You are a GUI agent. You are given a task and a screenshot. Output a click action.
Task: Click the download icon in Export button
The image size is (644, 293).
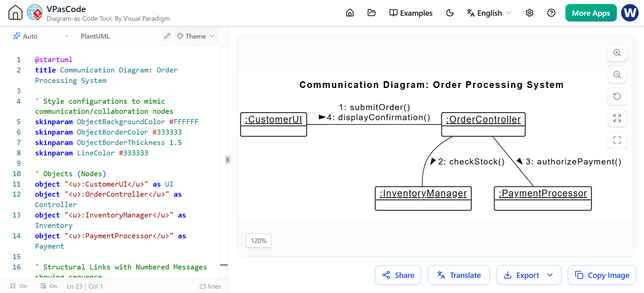tap(508, 275)
